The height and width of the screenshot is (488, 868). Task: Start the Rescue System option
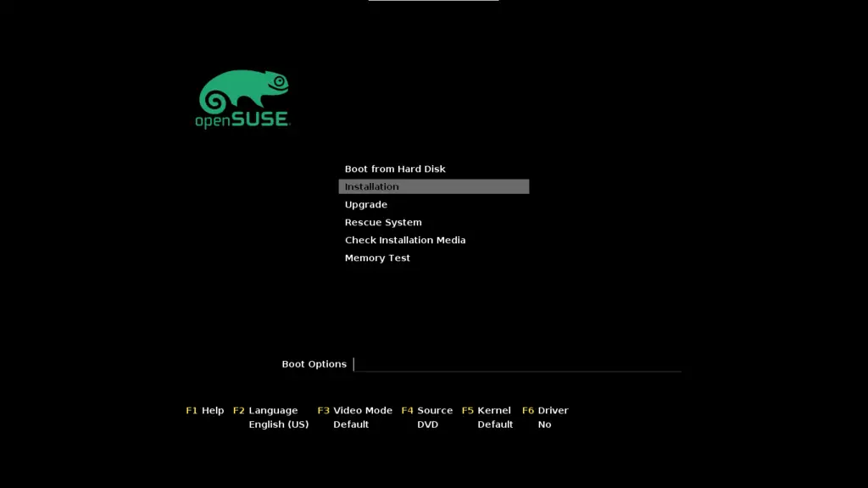[x=383, y=222]
